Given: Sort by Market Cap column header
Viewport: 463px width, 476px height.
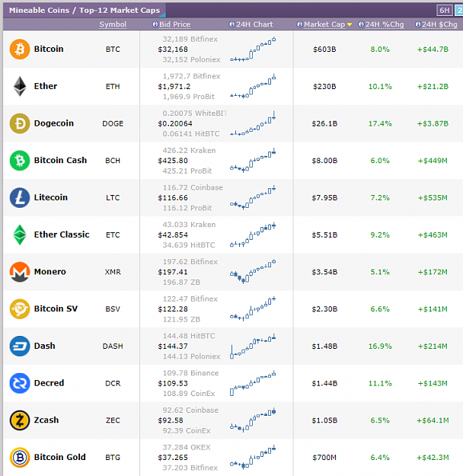Looking at the screenshot, I should (324, 24).
